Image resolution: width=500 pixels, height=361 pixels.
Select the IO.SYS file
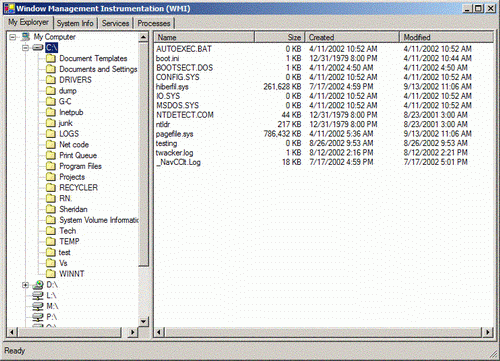click(x=168, y=96)
